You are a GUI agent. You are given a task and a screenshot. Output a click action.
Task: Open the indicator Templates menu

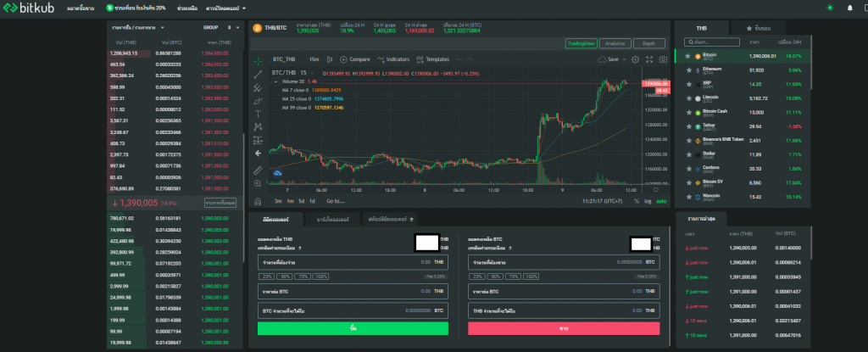[433, 59]
